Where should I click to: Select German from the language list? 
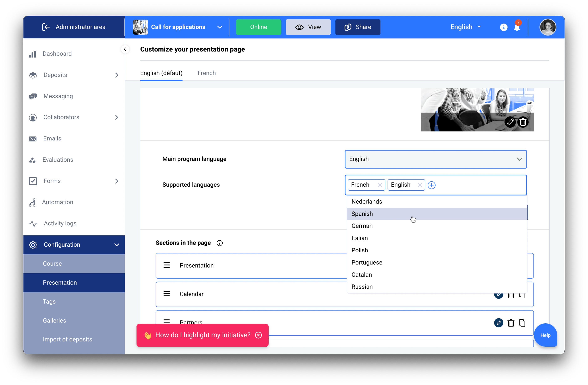tap(437, 226)
